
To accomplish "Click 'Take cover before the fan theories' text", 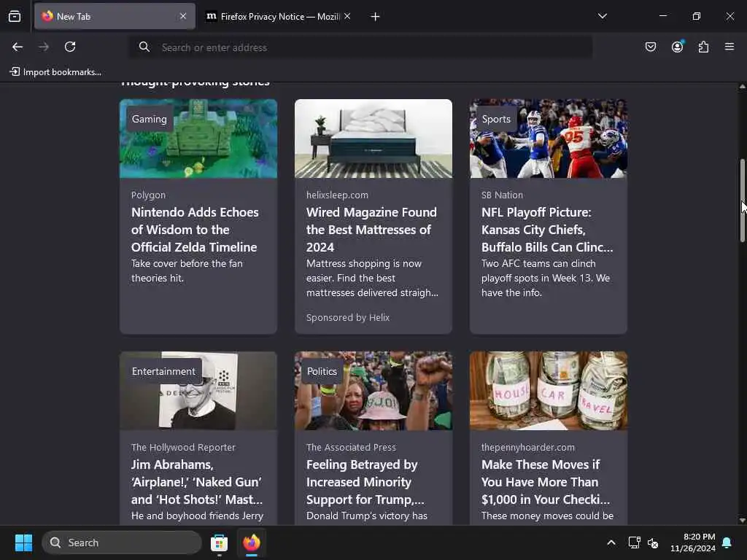I will (x=187, y=271).
